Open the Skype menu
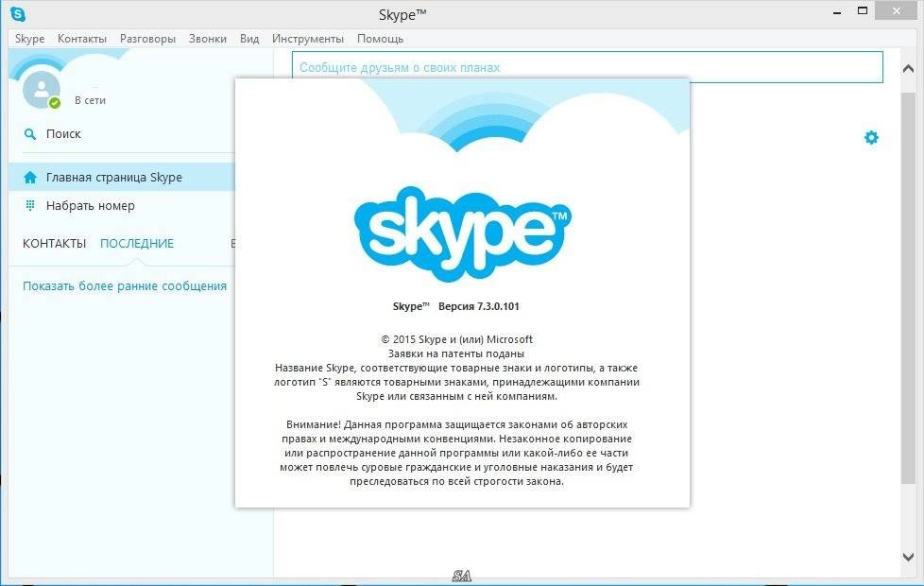 click(x=29, y=39)
